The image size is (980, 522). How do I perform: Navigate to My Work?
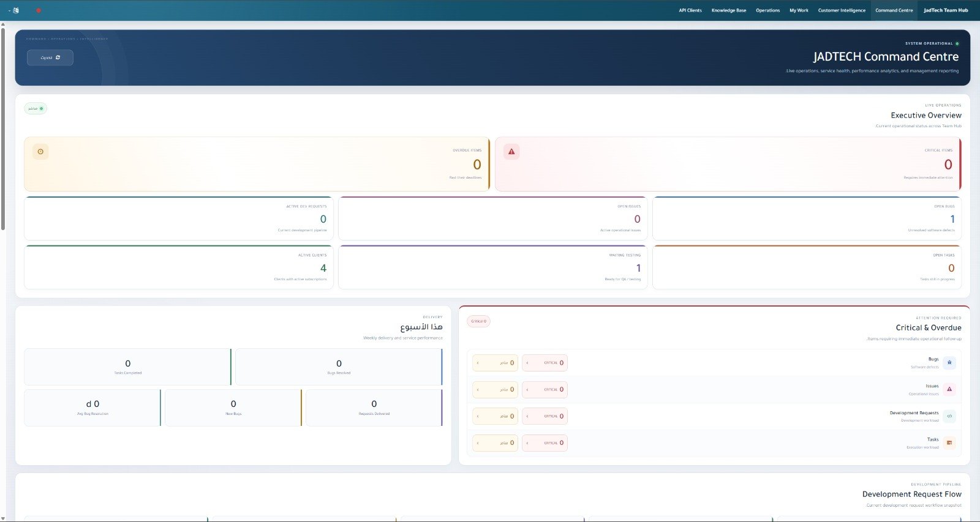799,10
